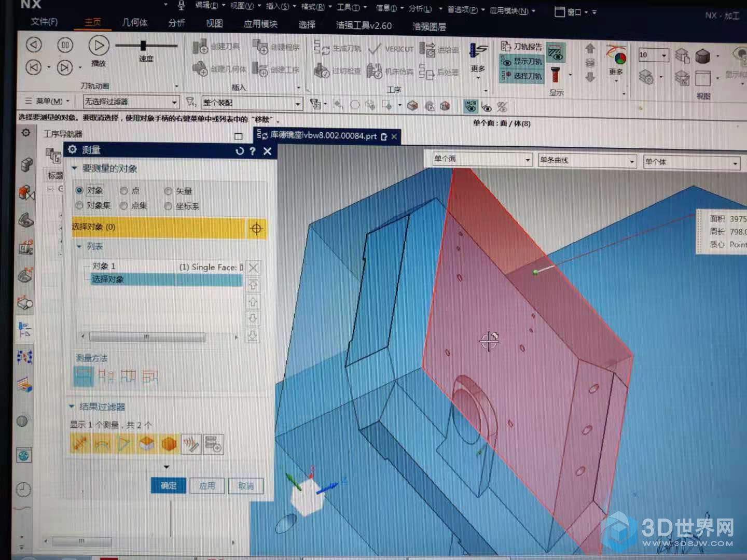Screen dimensions: 747x560
Task: Collapse the Objects to Measure section
Action: tap(74, 168)
